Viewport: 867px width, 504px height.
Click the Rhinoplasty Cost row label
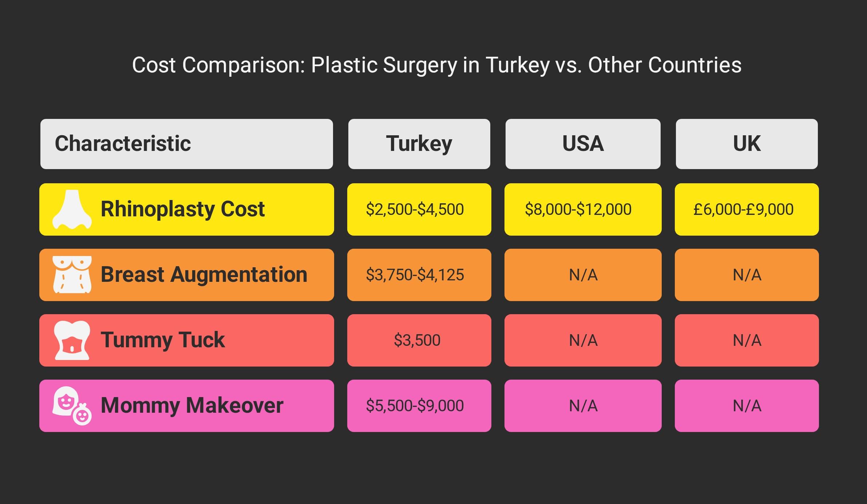182,209
